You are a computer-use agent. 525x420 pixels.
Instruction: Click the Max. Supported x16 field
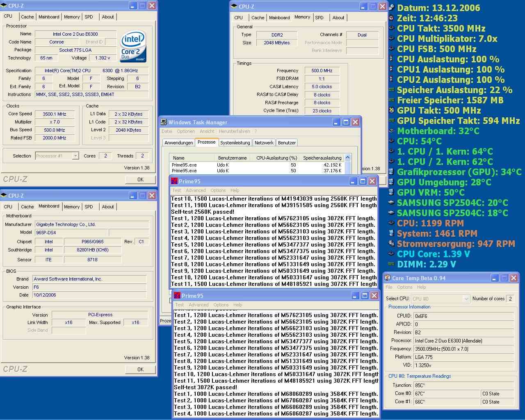[135, 322]
